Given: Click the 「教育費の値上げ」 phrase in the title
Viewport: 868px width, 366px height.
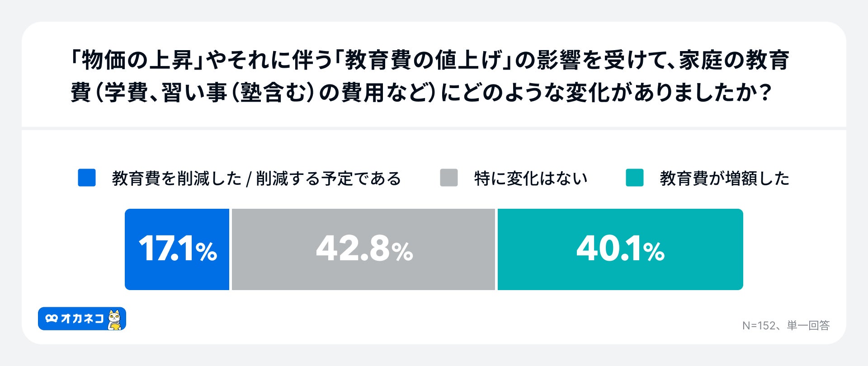Looking at the screenshot, I should pos(422,61).
